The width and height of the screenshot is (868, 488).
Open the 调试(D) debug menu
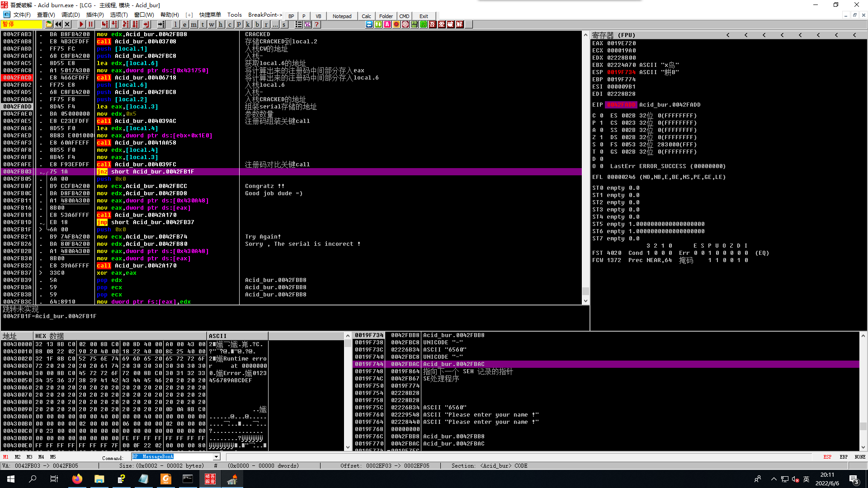(70, 15)
